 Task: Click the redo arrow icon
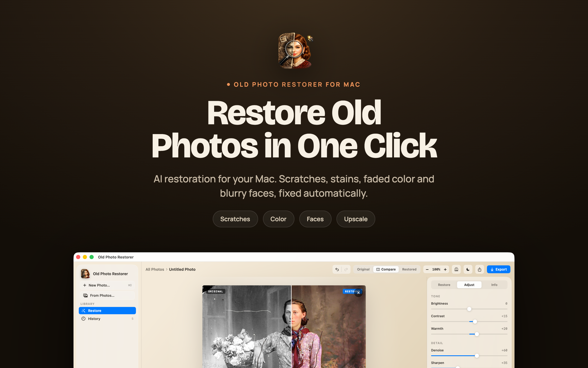coord(346,269)
